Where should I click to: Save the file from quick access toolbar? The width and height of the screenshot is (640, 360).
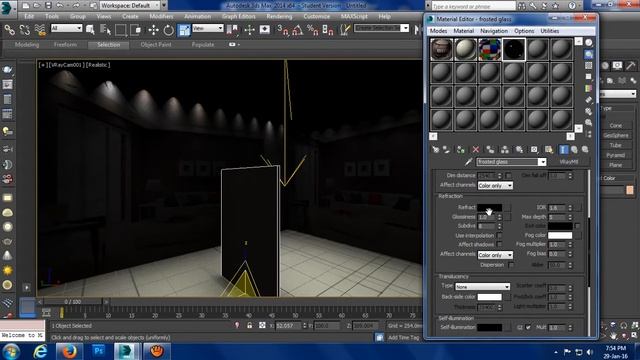[x=48, y=5]
